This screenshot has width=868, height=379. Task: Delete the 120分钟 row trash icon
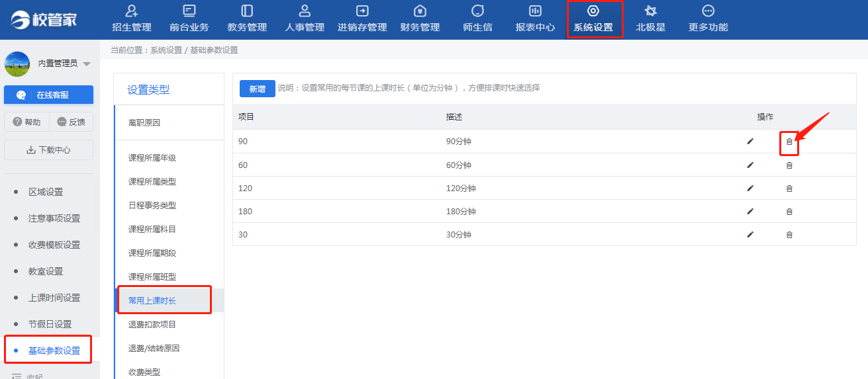coord(789,189)
